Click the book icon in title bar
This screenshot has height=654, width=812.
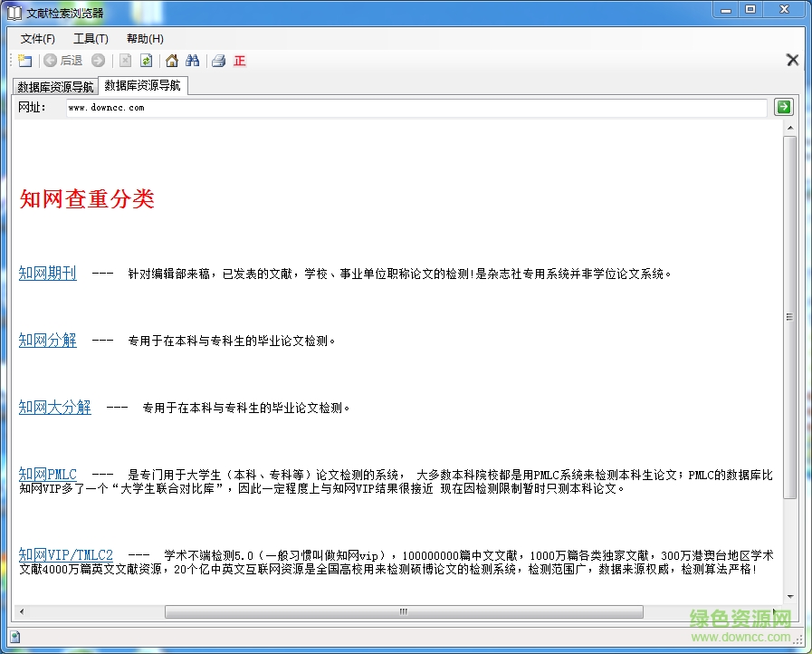[14, 13]
